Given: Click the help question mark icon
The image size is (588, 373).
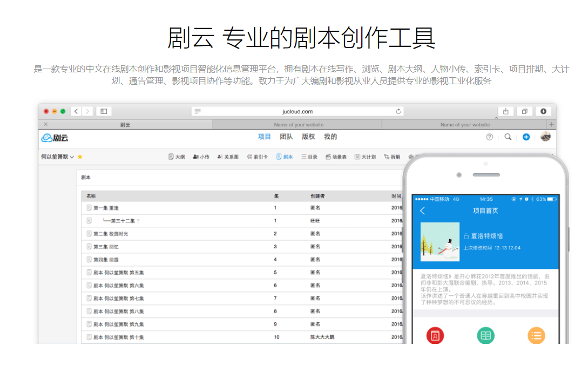Looking at the screenshot, I should (490, 137).
